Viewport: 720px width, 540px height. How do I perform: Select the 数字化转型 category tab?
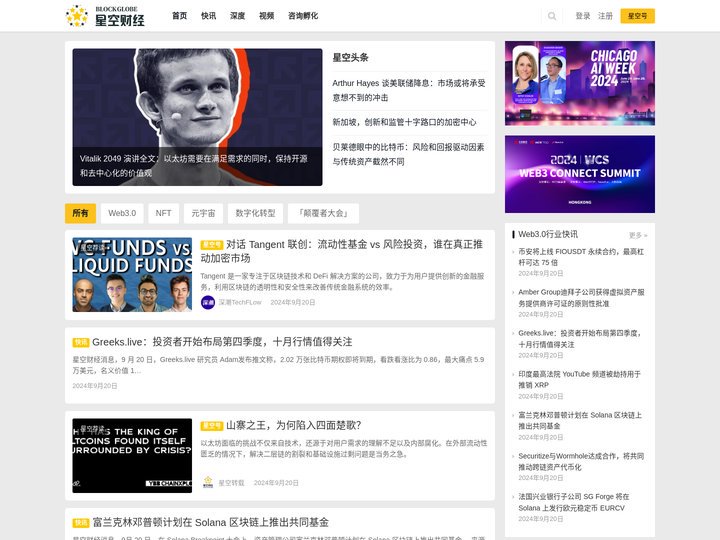[x=255, y=213]
